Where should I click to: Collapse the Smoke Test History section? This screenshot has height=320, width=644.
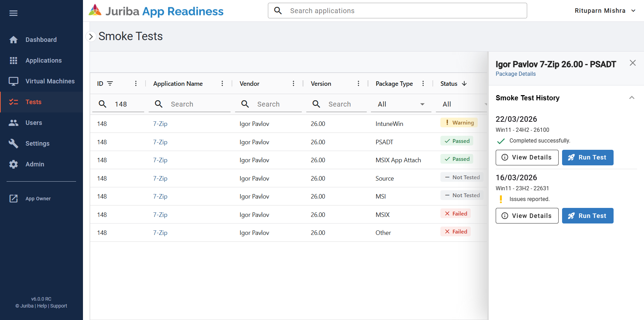click(632, 98)
